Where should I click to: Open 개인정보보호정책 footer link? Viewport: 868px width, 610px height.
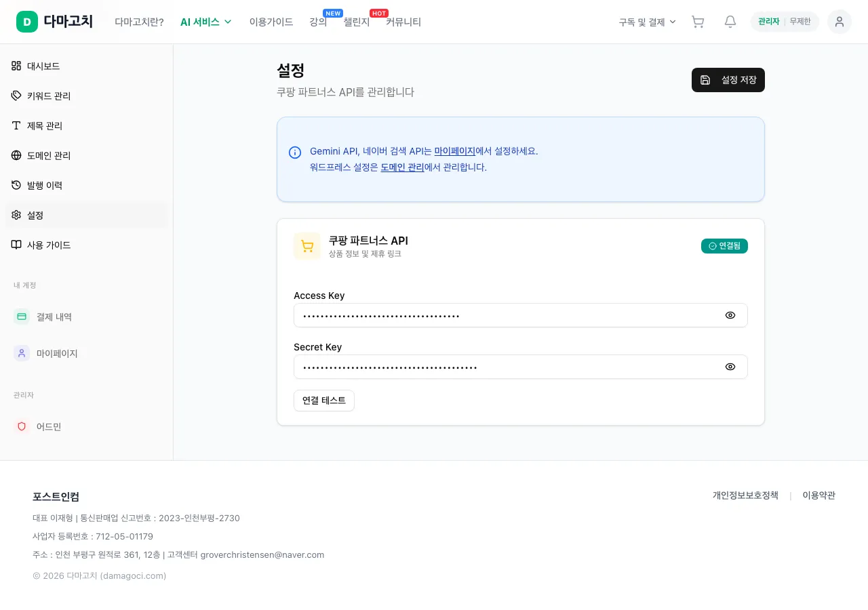pyautogui.click(x=745, y=495)
